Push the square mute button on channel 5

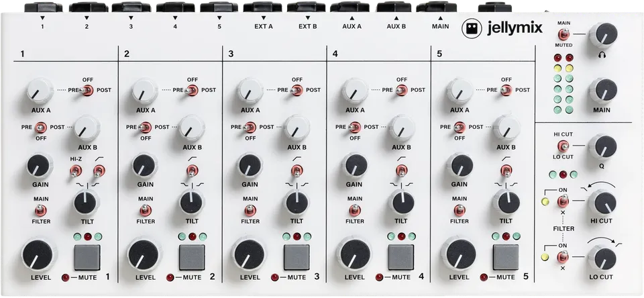pos(506,257)
